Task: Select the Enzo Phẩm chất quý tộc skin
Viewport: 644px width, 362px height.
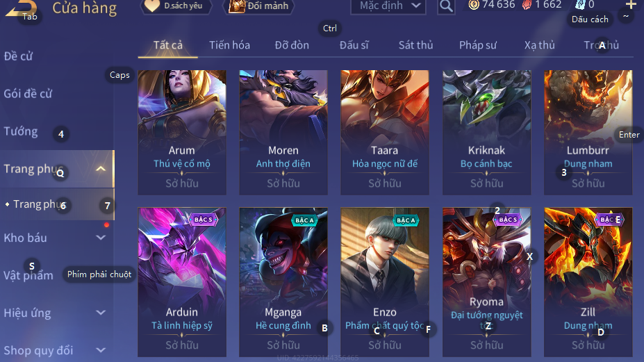Action: 385,282
